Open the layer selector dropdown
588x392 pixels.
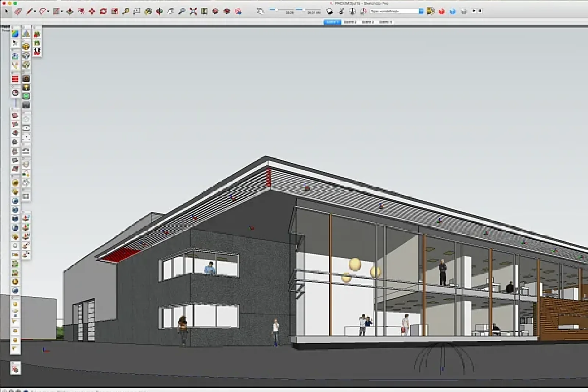(x=421, y=11)
